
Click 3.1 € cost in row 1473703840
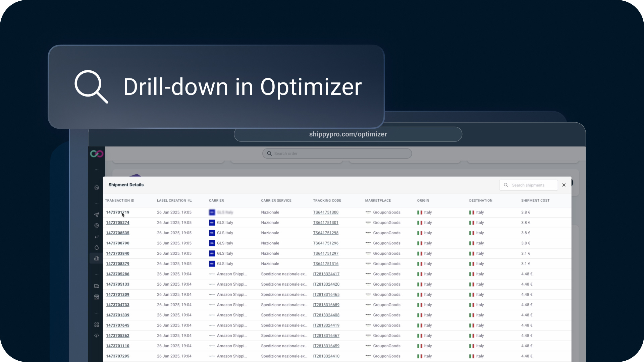tap(526, 253)
